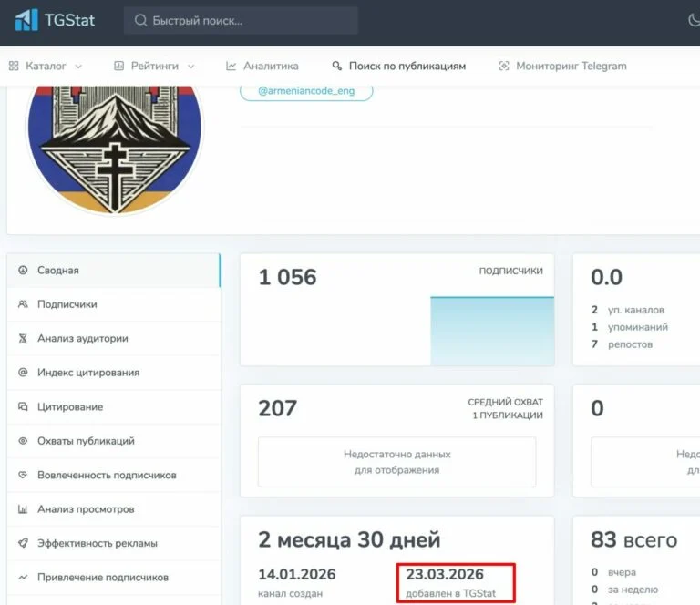Expand the Каталог dropdown menu

click(x=46, y=66)
